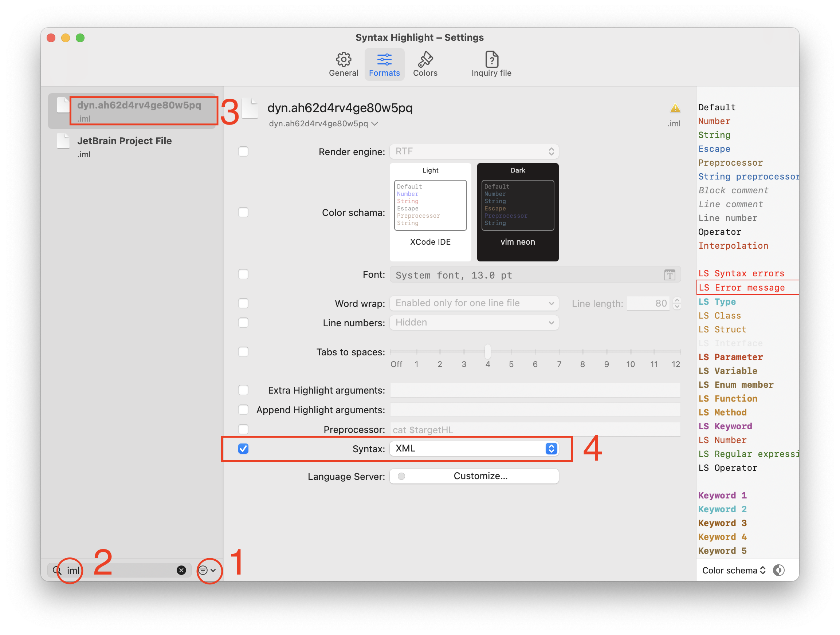Click the Preprocessor input field

(535, 429)
